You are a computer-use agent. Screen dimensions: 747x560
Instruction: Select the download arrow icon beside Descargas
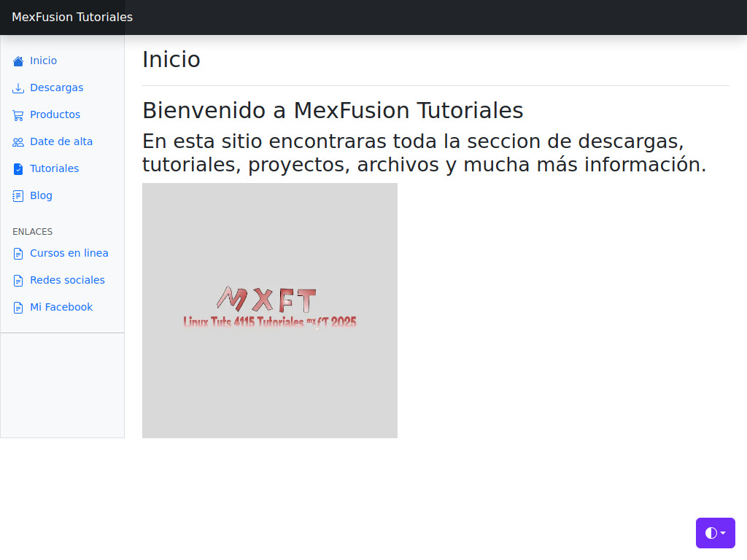(x=17, y=87)
